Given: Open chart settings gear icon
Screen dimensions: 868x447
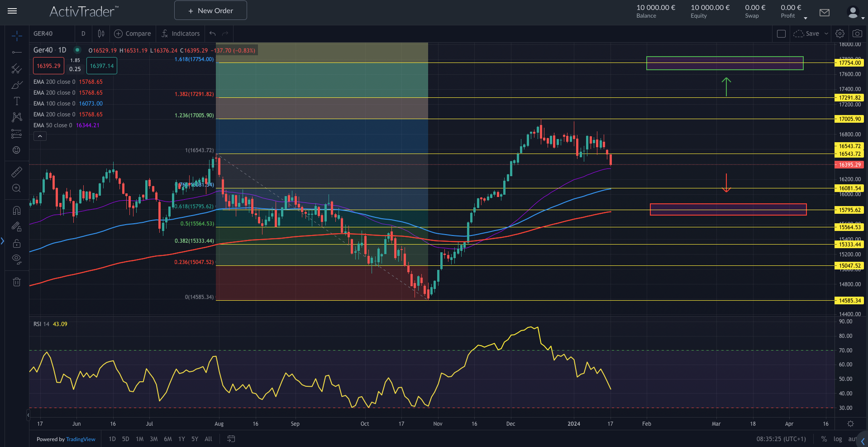Looking at the screenshot, I should (840, 34).
